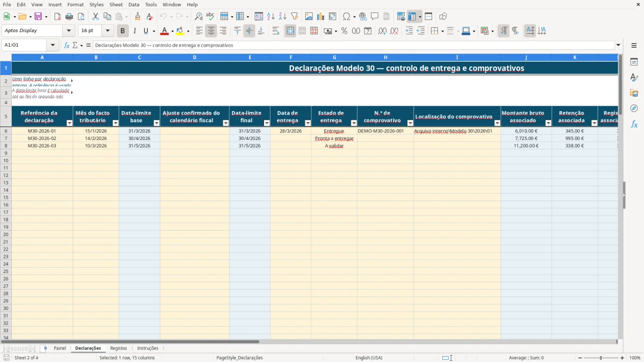Click Increase Indent icon

click(409, 31)
